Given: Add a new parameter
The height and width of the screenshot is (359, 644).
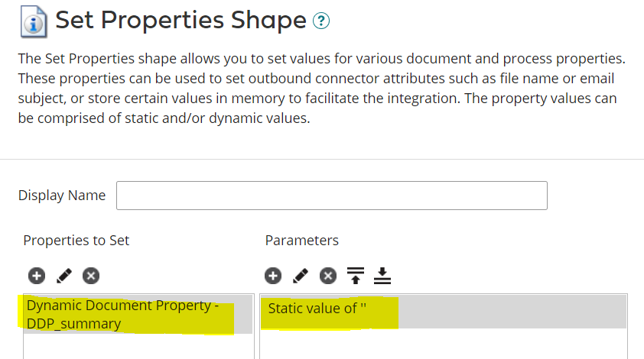Looking at the screenshot, I should coord(273,276).
